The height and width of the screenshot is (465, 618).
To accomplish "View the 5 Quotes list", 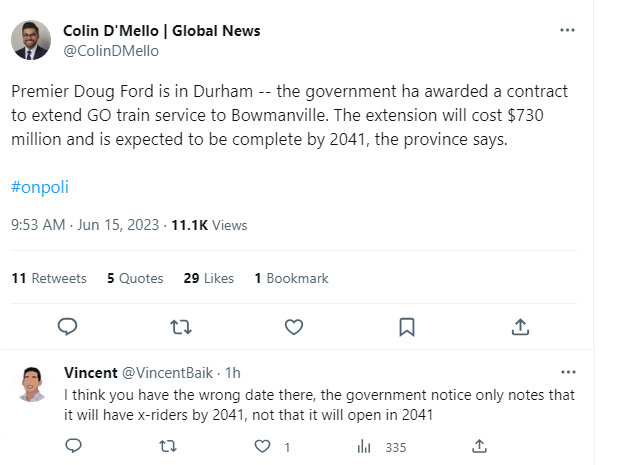I will pos(135,278).
